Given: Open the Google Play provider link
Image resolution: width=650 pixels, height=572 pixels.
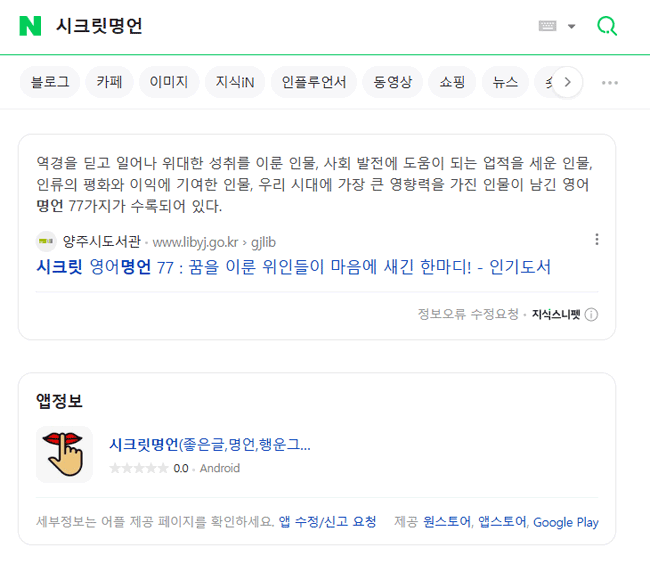Looking at the screenshot, I should tap(565, 522).
